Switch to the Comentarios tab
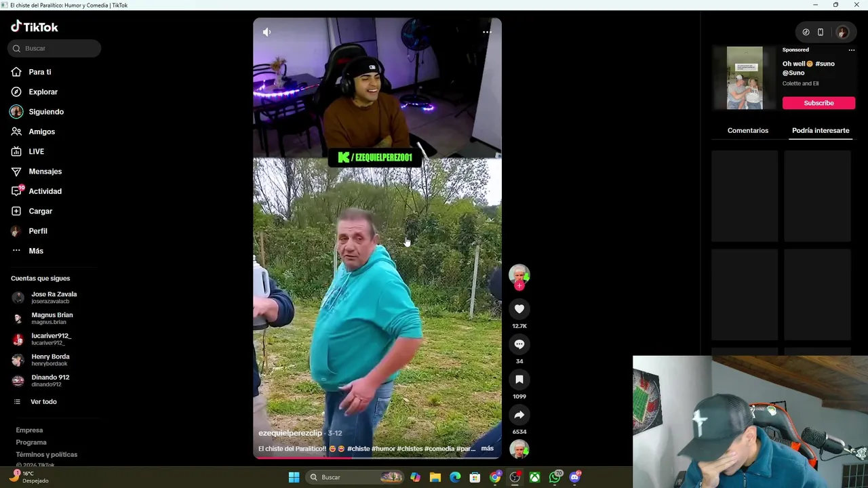 pyautogui.click(x=748, y=130)
